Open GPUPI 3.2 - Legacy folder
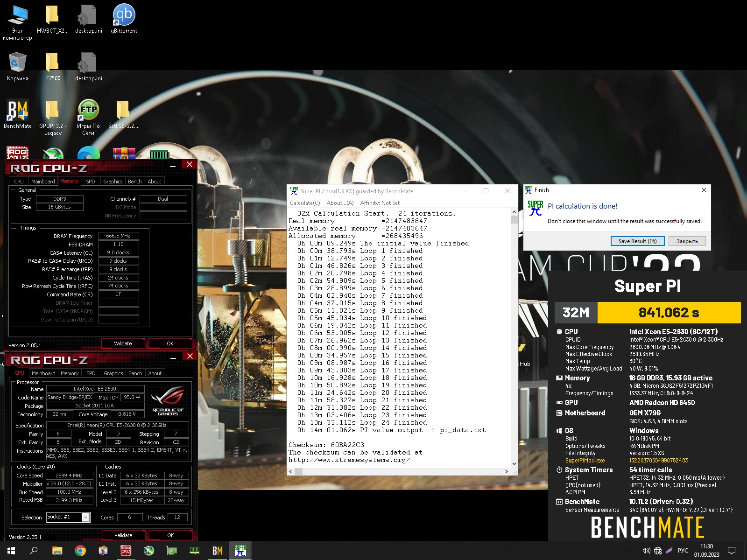This screenshot has width=747, height=560. [53, 118]
